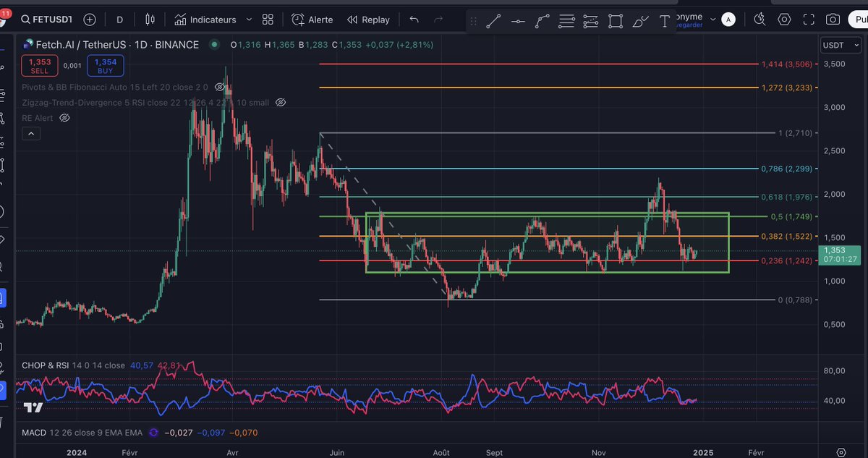The image size is (868, 458).
Task: Toggle visibility of RE Alert indicator
Action: coord(64,118)
